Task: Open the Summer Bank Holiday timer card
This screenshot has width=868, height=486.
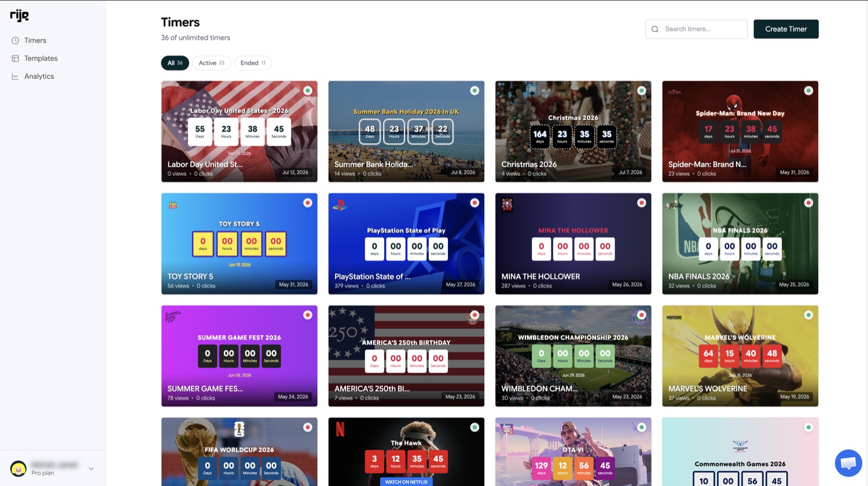Action: (x=406, y=131)
